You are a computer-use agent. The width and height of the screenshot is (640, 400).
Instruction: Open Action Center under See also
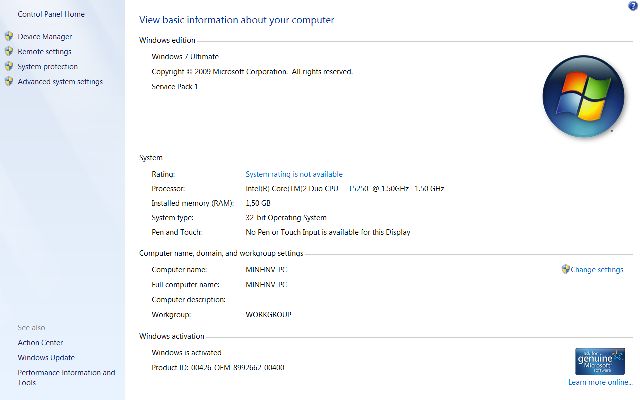40,342
